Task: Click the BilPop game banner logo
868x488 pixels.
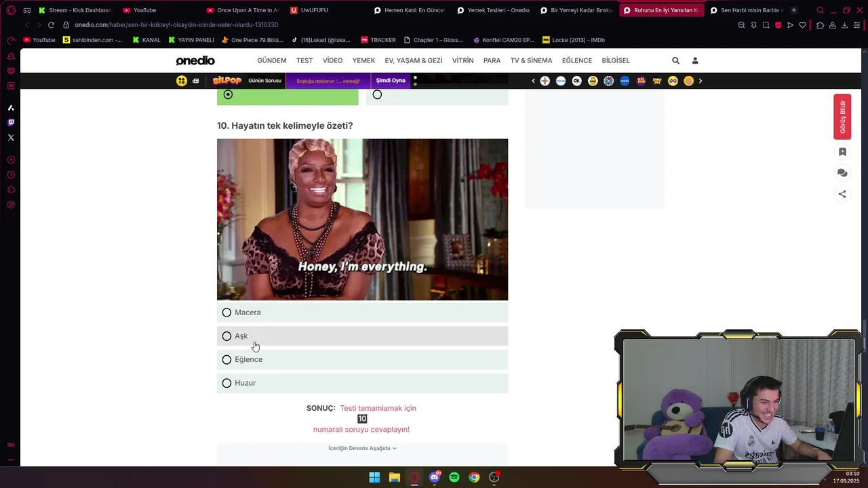Action: (x=227, y=81)
